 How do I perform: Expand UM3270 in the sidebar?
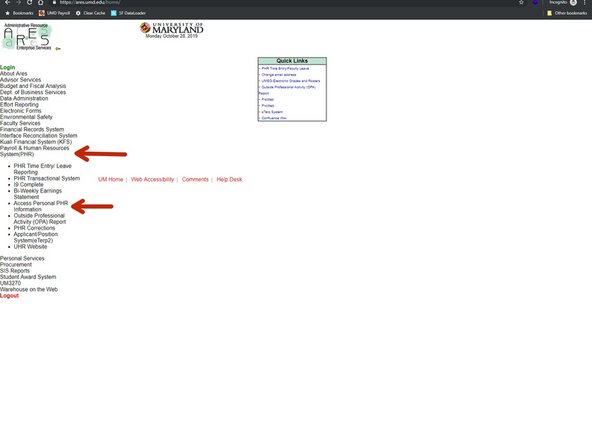tap(11, 283)
